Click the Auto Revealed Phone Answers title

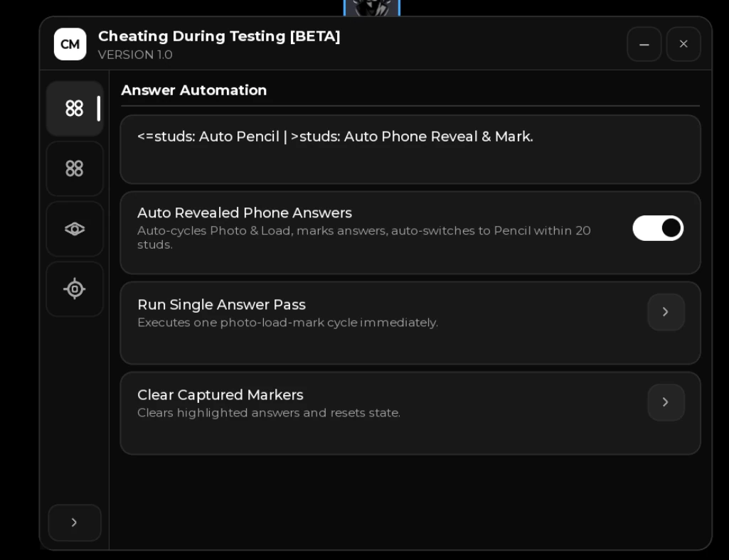[245, 213]
